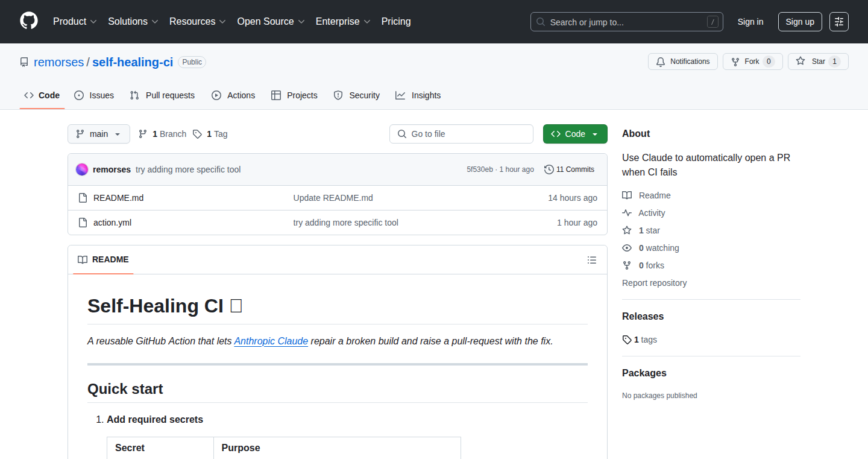
Task: Expand the Solutions menu
Action: (x=133, y=22)
